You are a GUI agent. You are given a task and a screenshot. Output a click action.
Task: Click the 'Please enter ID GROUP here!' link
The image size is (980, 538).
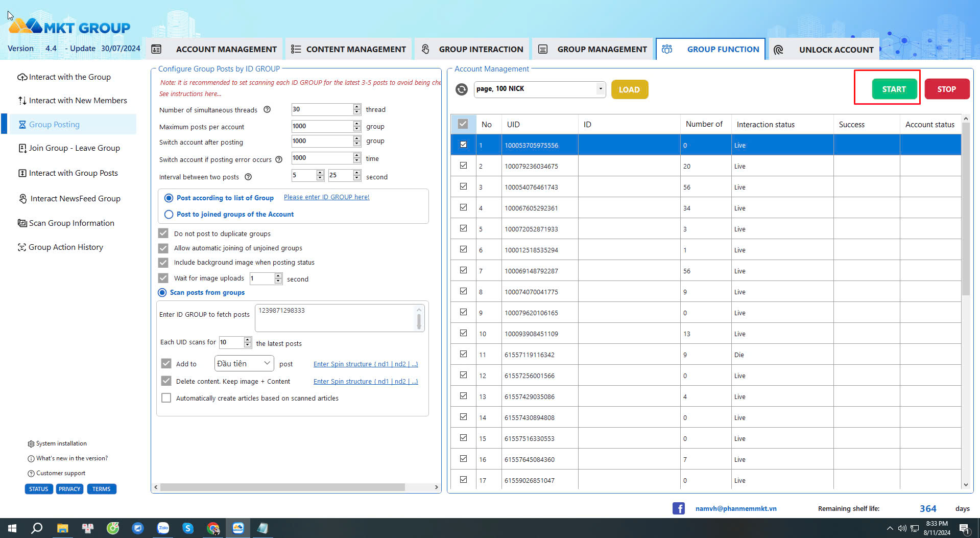tap(326, 197)
